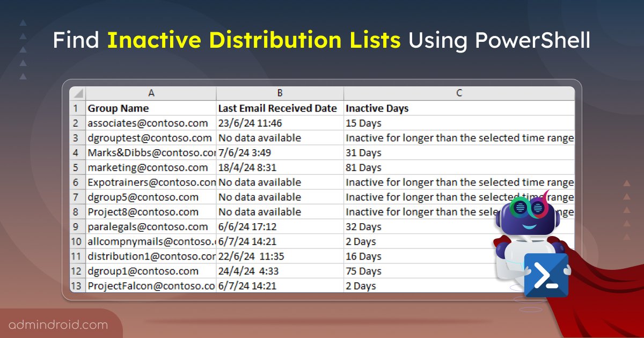The height and width of the screenshot is (338, 644).
Task: Click No data available in Project8 row
Action: tap(280, 211)
